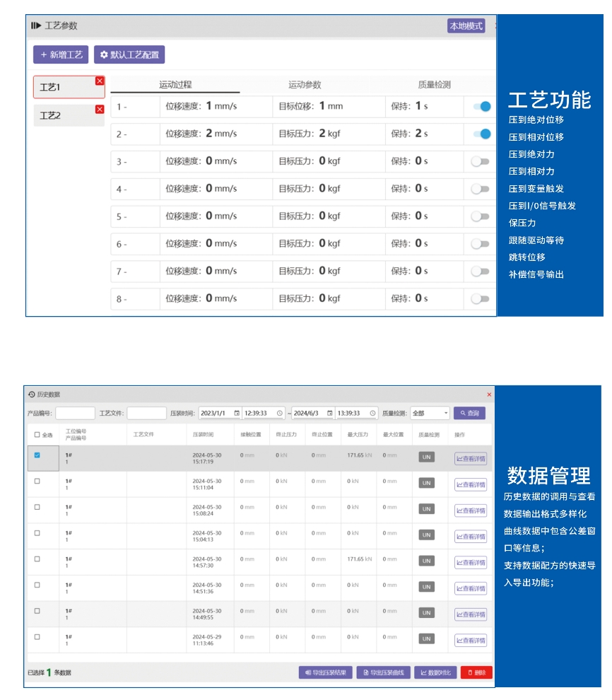Enable the step 3 process toggle
This screenshot has height=700, width=612.
[481, 161]
